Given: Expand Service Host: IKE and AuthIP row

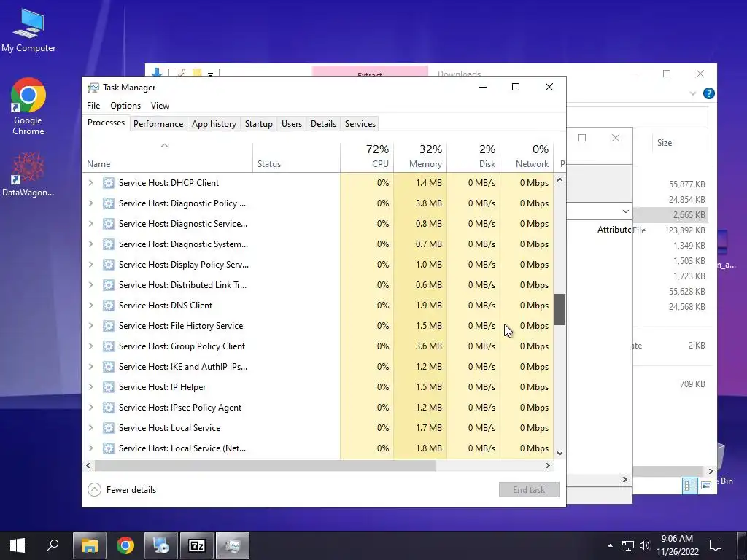Looking at the screenshot, I should (x=91, y=367).
